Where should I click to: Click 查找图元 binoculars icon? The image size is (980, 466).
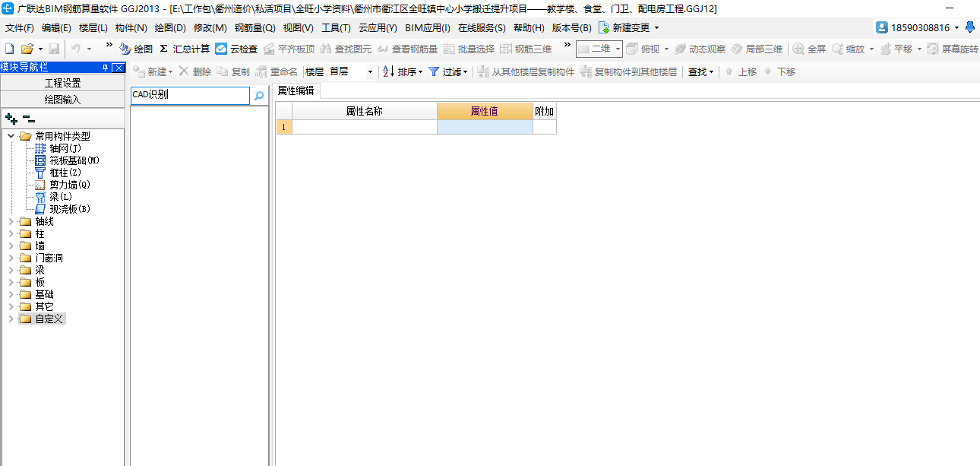click(326, 49)
